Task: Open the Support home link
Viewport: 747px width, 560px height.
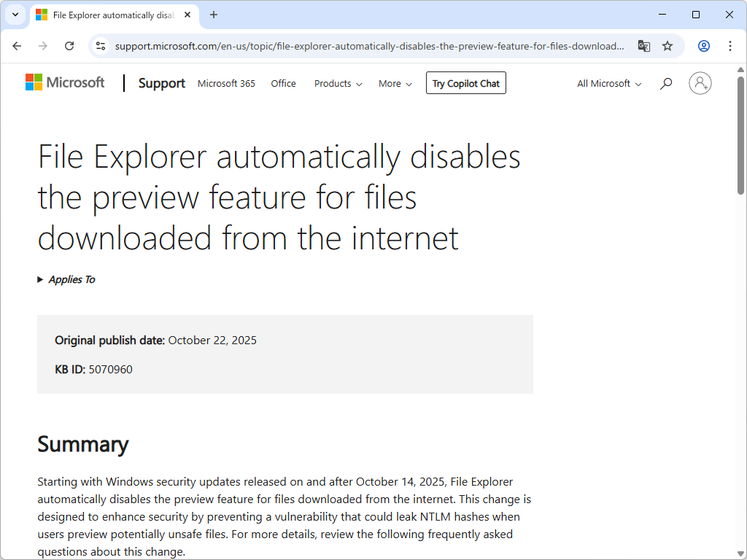Action: point(161,83)
